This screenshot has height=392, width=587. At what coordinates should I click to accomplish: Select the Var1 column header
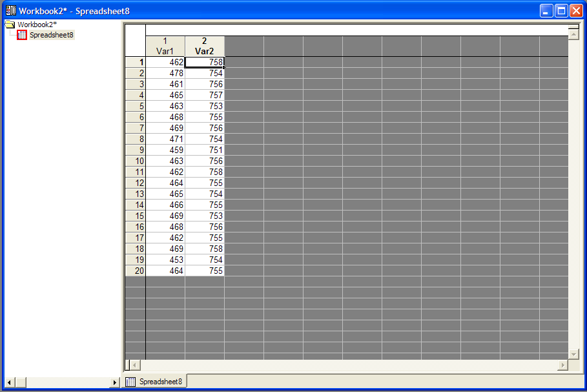click(165, 46)
